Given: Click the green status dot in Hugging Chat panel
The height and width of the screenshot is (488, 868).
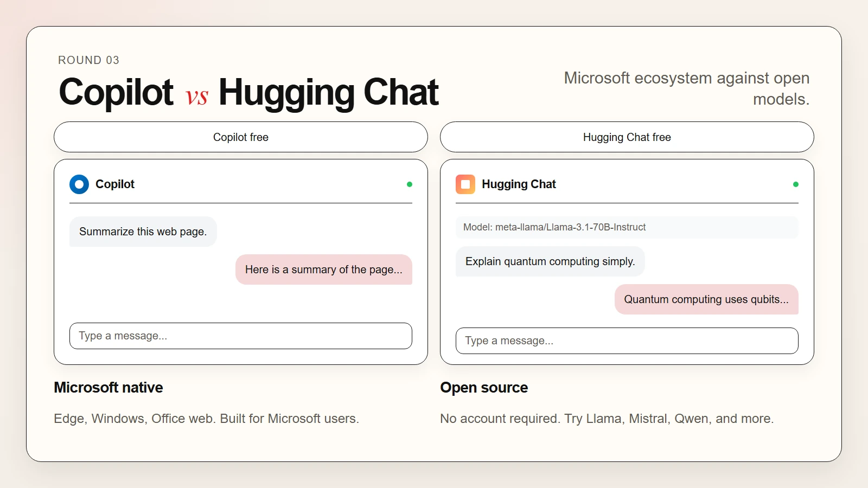Looking at the screenshot, I should coord(796,184).
